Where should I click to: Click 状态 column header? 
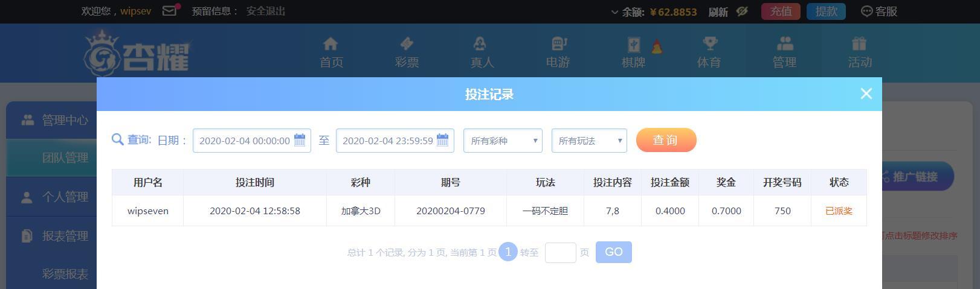pyautogui.click(x=839, y=182)
